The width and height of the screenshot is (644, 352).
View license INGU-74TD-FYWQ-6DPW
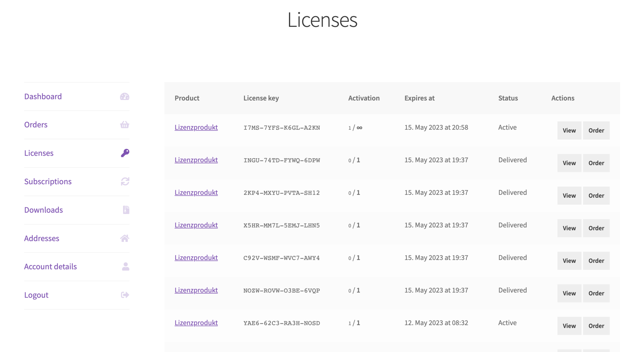point(569,163)
